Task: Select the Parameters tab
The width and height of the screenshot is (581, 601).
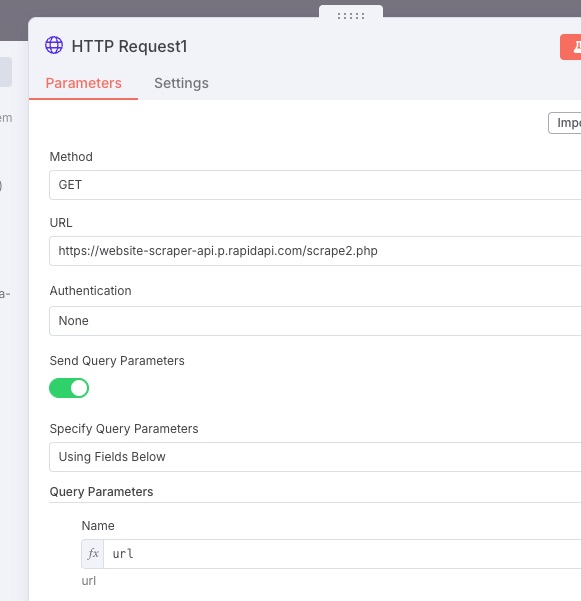Action: pyautogui.click(x=84, y=83)
